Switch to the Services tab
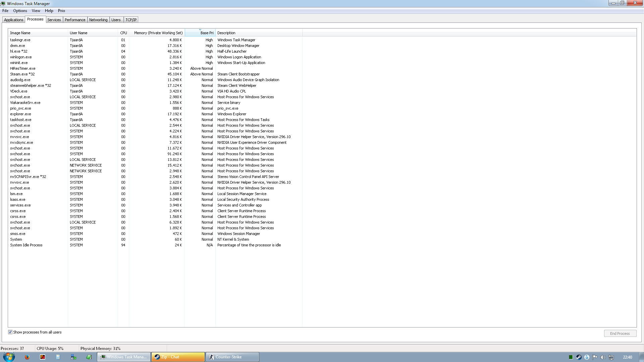The width and height of the screenshot is (644, 362). (54, 20)
